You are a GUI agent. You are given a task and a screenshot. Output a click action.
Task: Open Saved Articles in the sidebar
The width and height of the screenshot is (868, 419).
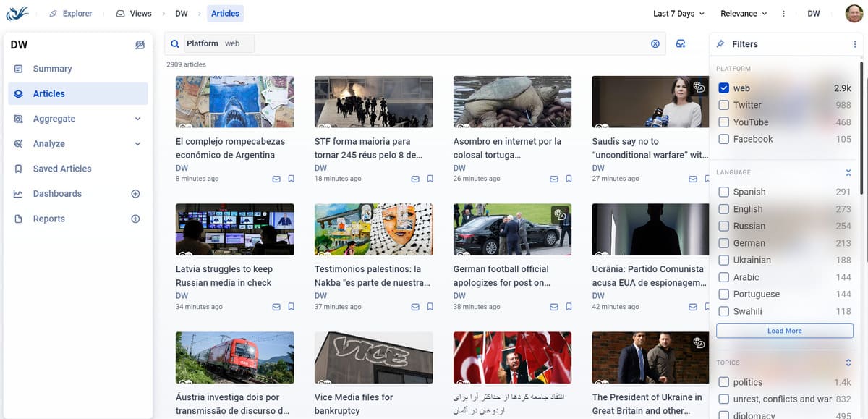pyautogui.click(x=62, y=169)
